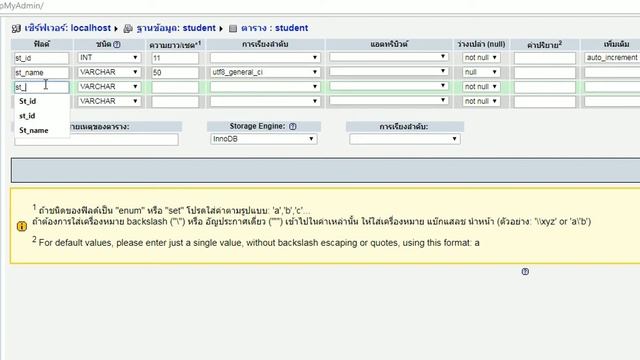Click the active field name input containing st_
Image resolution: width=640 pixels, height=360 pixels.
(x=42, y=87)
